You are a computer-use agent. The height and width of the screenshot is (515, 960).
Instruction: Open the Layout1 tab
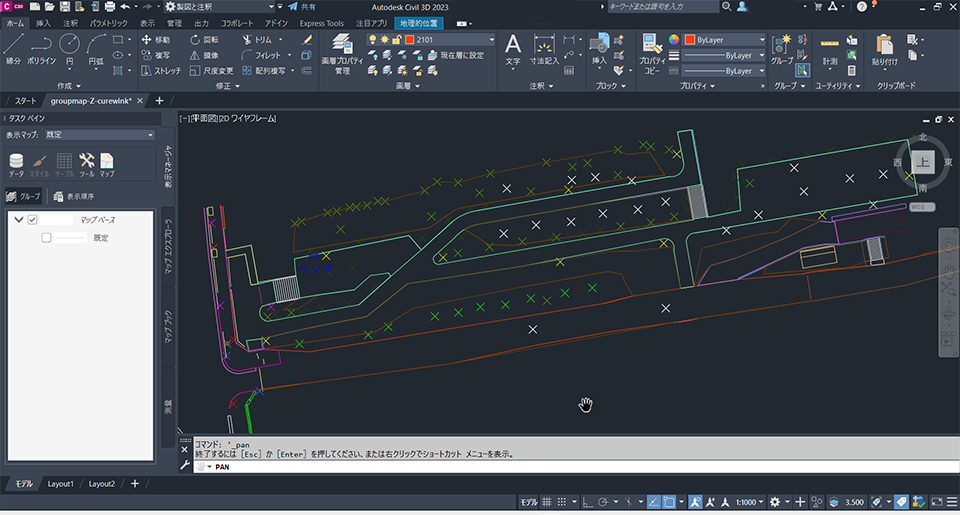point(61,484)
